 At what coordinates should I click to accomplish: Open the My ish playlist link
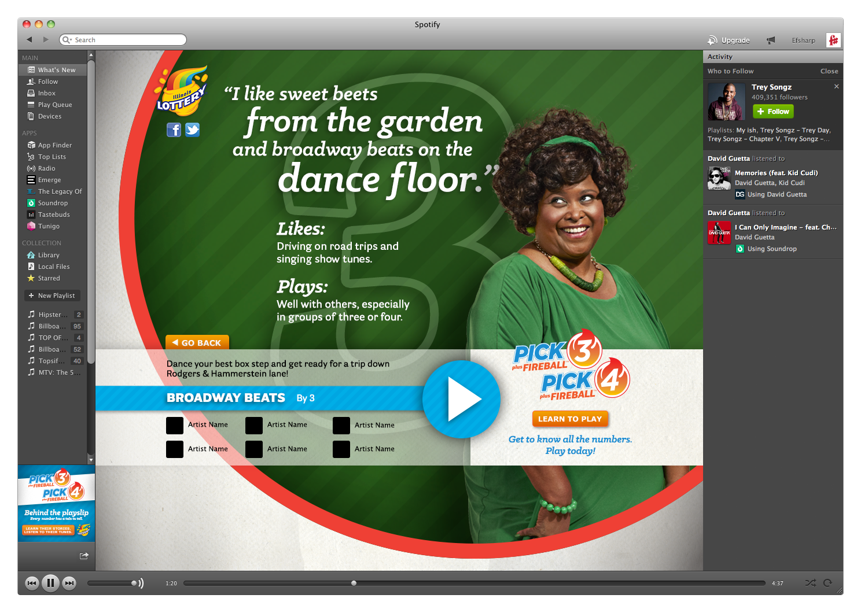pos(746,131)
